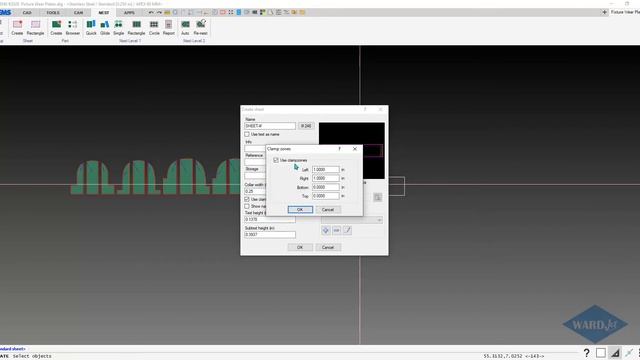Click the help button in the Create sheet title bar
The height and width of the screenshot is (360, 640).
[365, 109]
